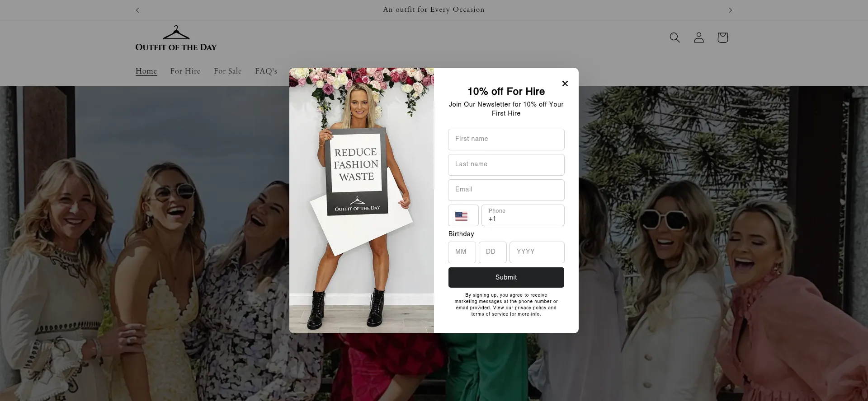This screenshot has width=868, height=401.
Task: Show the next announcement with right arrow
Action: (x=730, y=10)
